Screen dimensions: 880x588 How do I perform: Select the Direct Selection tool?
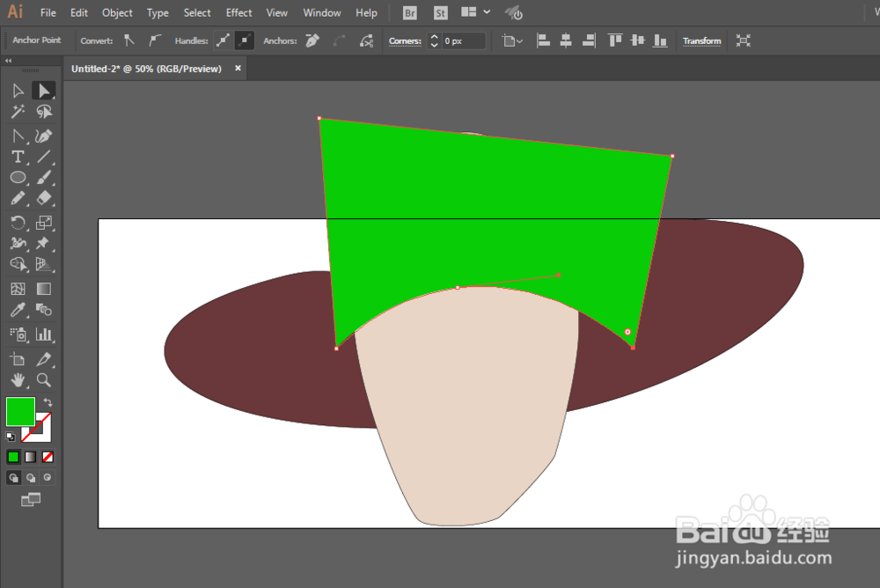point(43,91)
